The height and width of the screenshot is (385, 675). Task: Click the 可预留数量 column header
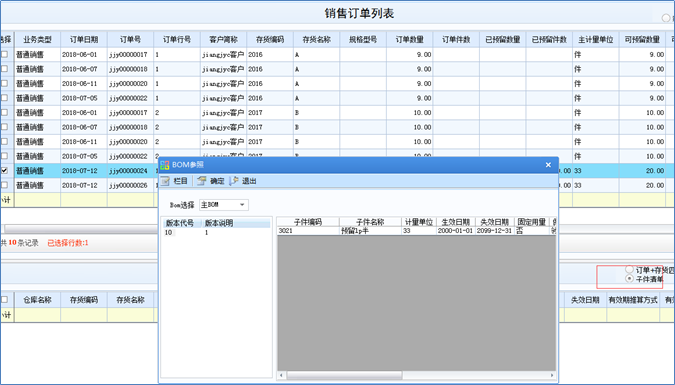(642, 40)
